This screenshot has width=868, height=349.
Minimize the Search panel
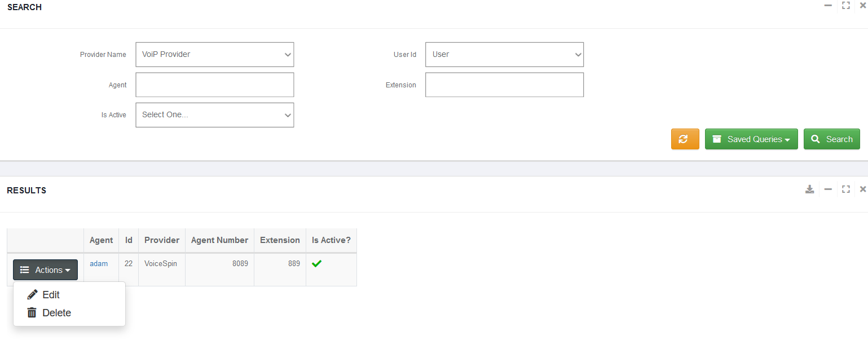click(828, 6)
